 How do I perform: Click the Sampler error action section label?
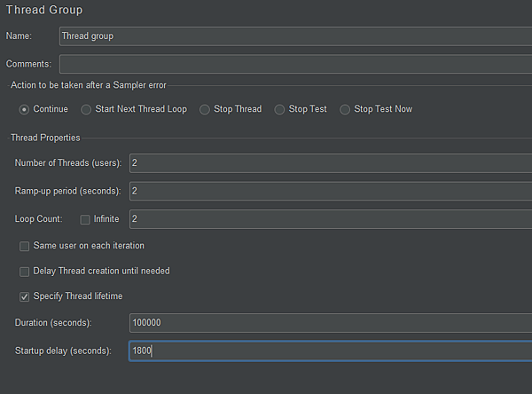pos(89,85)
